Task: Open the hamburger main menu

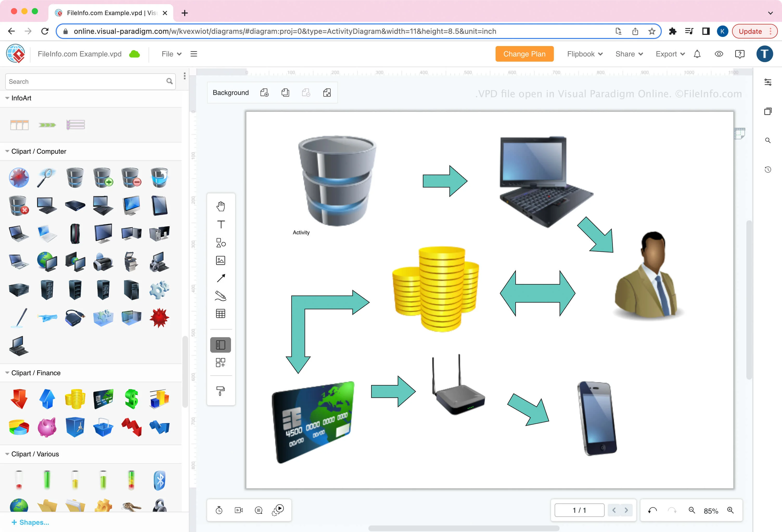Action: (x=194, y=54)
